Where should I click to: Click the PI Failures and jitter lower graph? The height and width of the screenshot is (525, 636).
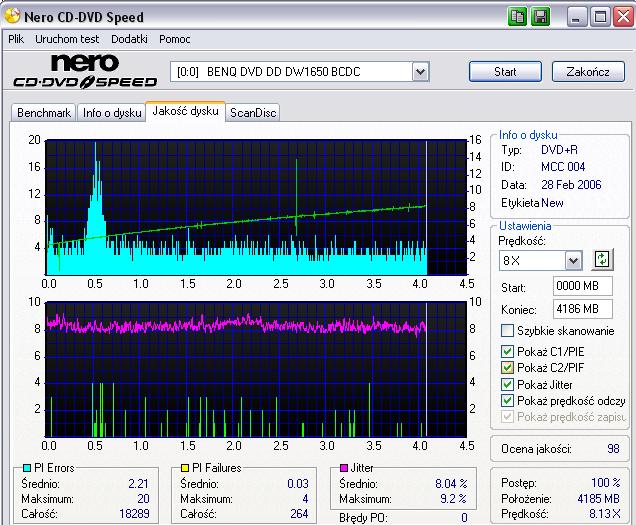pos(256,369)
